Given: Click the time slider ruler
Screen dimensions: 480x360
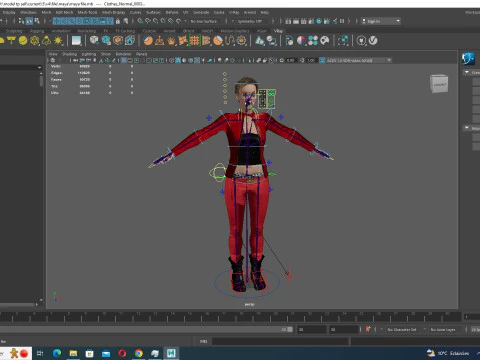Looking at the screenshot, I should (x=230, y=317).
